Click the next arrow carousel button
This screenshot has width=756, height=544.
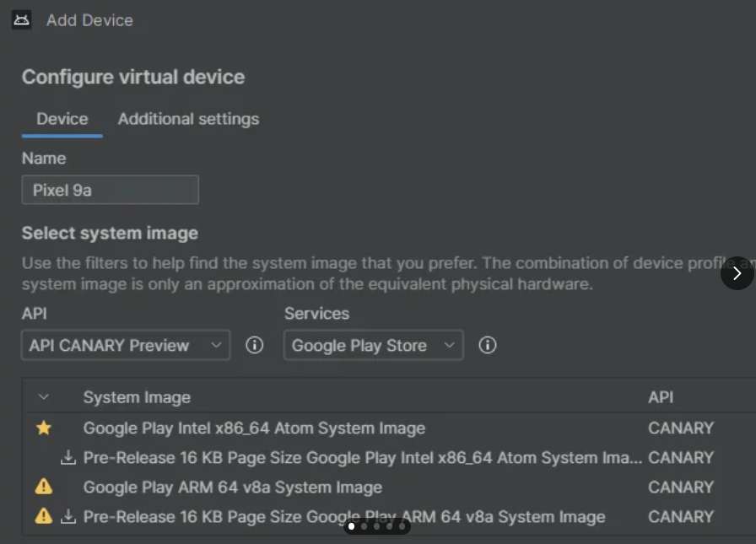(x=737, y=273)
